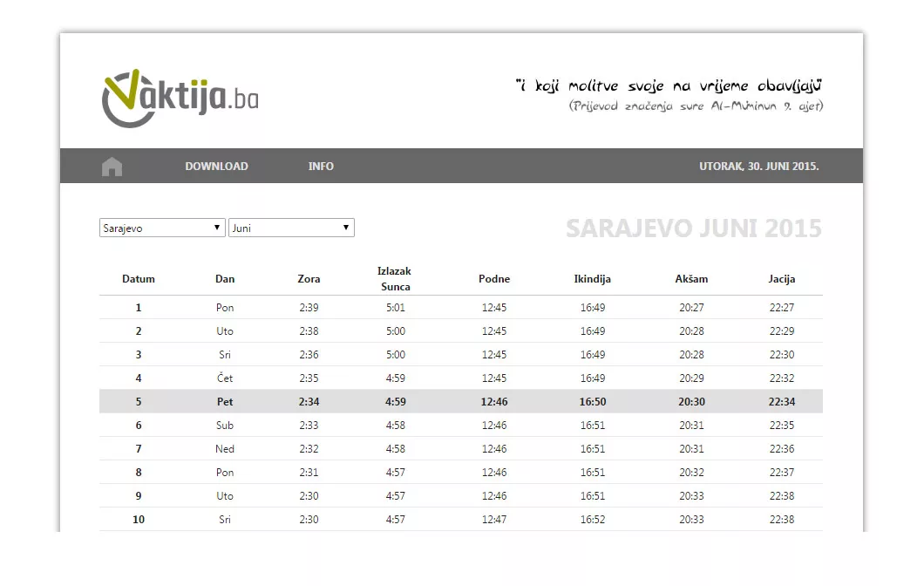Viewport: 924px width, 586px height.
Task: Click the SARAJEVO JUNI 2015 heading
Action: [693, 228]
